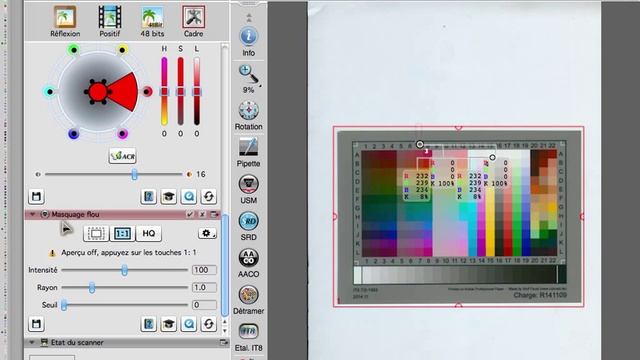Screen dimensions: 640x360
Task: Collapse the Masquage flou panel triangle
Action: 33,214
